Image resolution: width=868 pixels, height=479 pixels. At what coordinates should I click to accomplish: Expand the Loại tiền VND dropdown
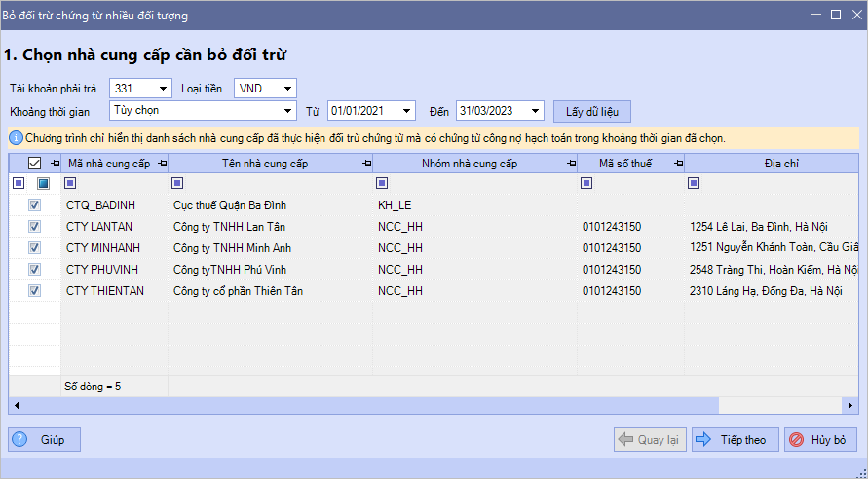tap(287, 89)
